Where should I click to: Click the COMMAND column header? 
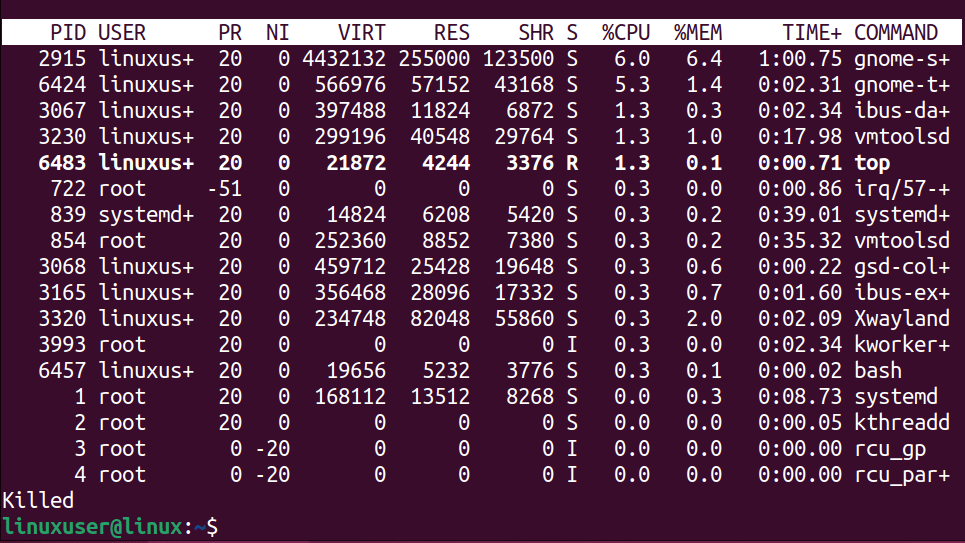[896, 33]
